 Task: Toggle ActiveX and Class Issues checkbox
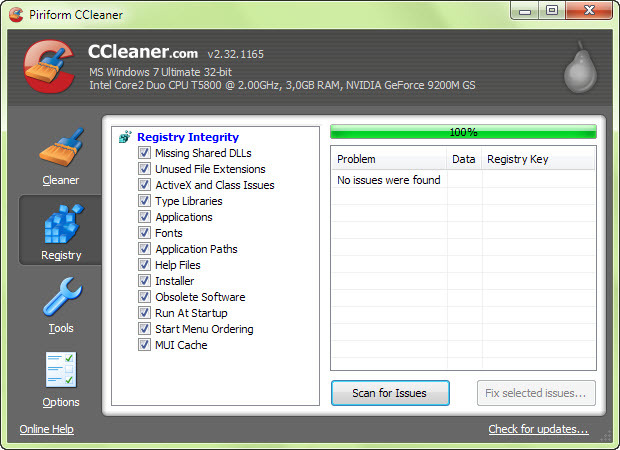(144, 185)
